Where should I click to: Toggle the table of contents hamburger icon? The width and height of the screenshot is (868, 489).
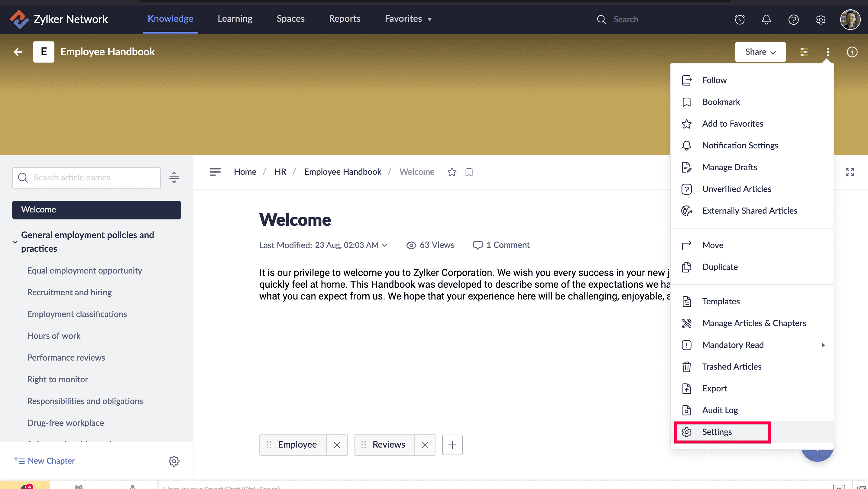tap(215, 172)
